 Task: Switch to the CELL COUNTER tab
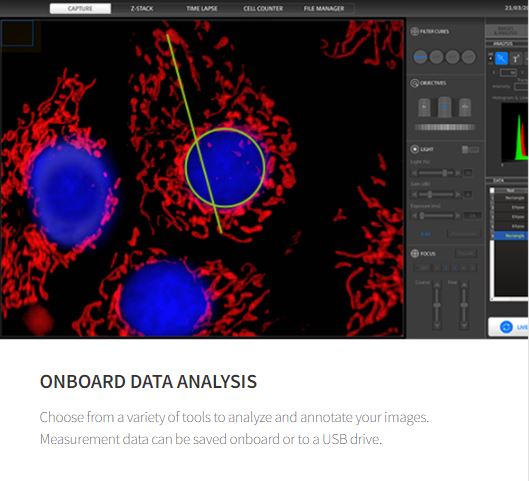[x=263, y=8]
